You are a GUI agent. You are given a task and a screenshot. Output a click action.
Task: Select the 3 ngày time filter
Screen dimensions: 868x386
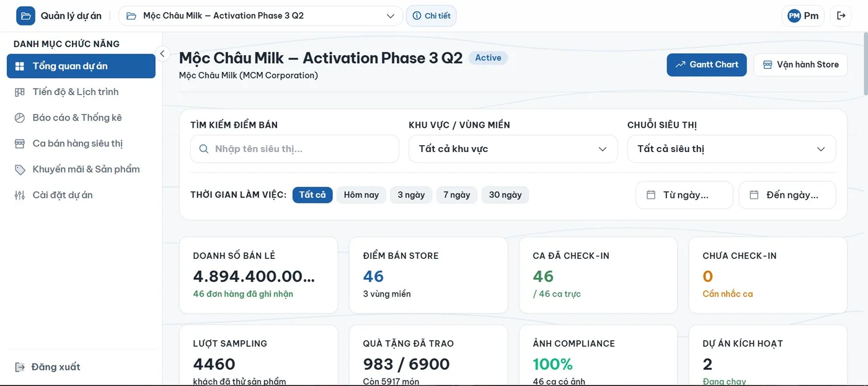point(411,195)
